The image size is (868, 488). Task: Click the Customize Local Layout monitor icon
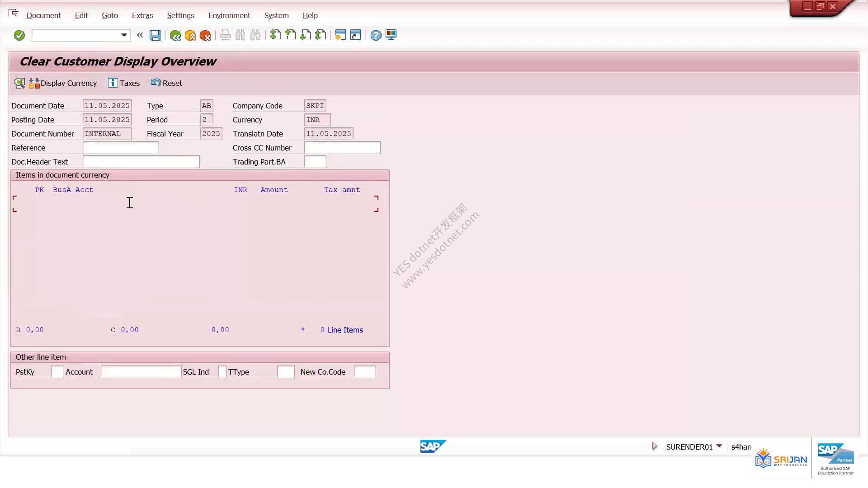[391, 35]
